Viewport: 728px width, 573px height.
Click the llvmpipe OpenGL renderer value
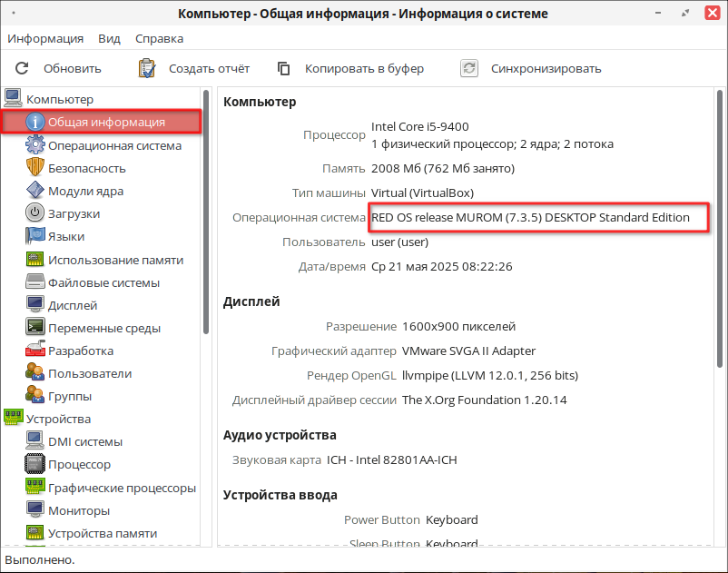pos(490,375)
